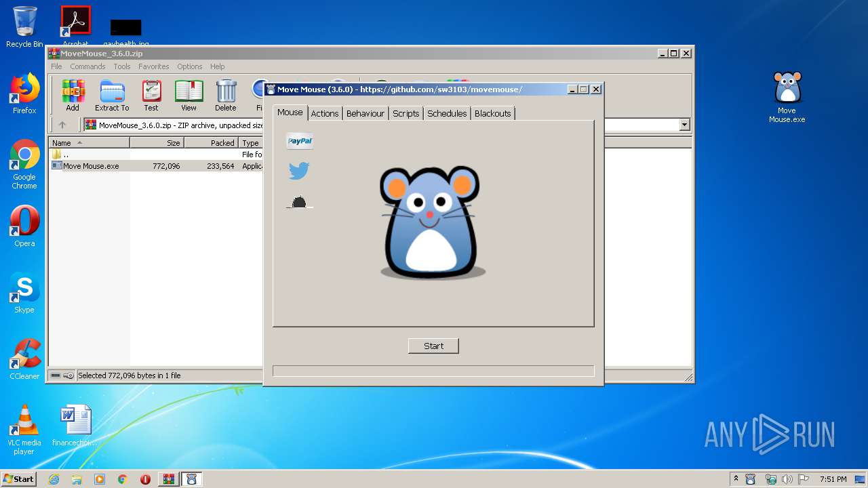Image resolution: width=868 pixels, height=488 pixels.
Task: Show hidden system tray icons
Action: pyautogui.click(x=736, y=479)
